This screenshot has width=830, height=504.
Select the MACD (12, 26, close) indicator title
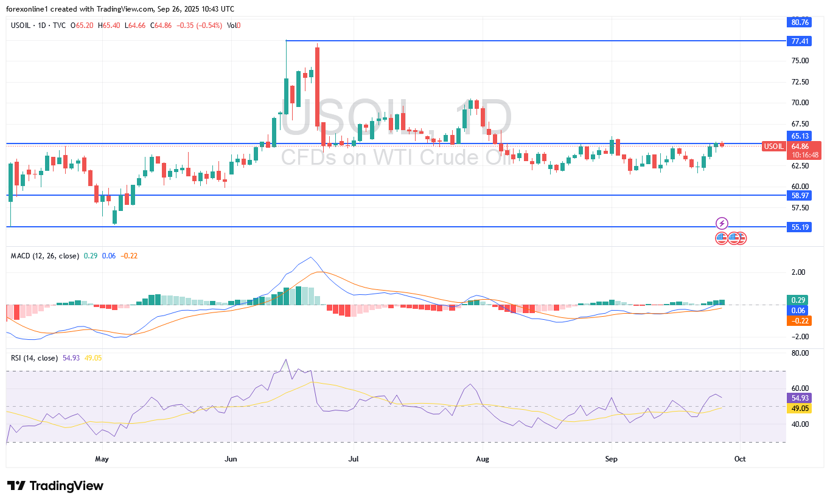coord(45,256)
